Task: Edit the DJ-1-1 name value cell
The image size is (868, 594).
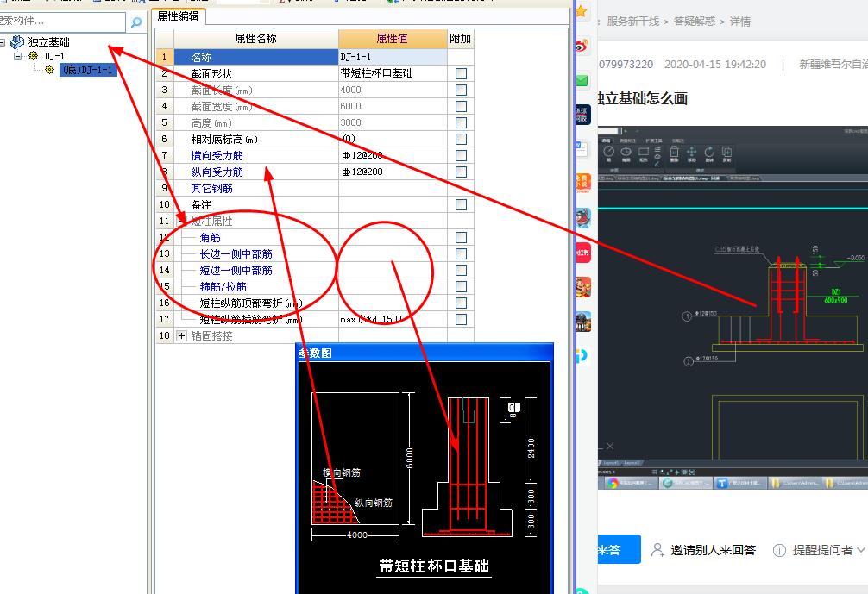Action: tap(393, 57)
